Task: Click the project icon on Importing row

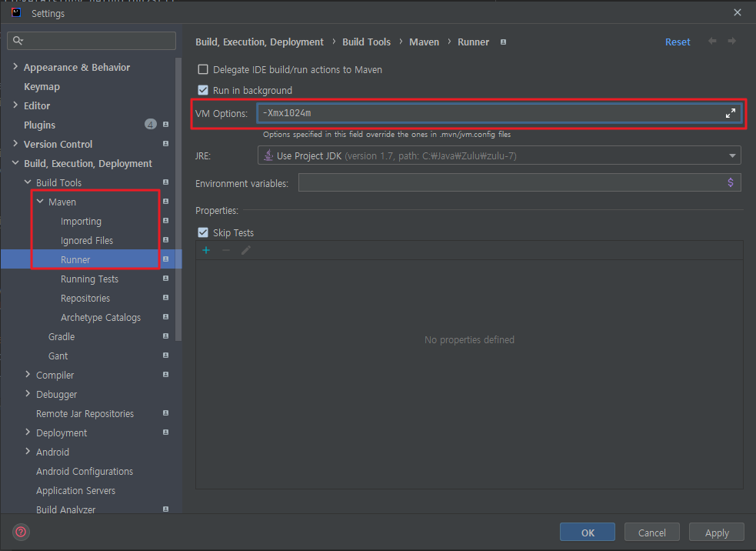Action: pyautogui.click(x=166, y=221)
